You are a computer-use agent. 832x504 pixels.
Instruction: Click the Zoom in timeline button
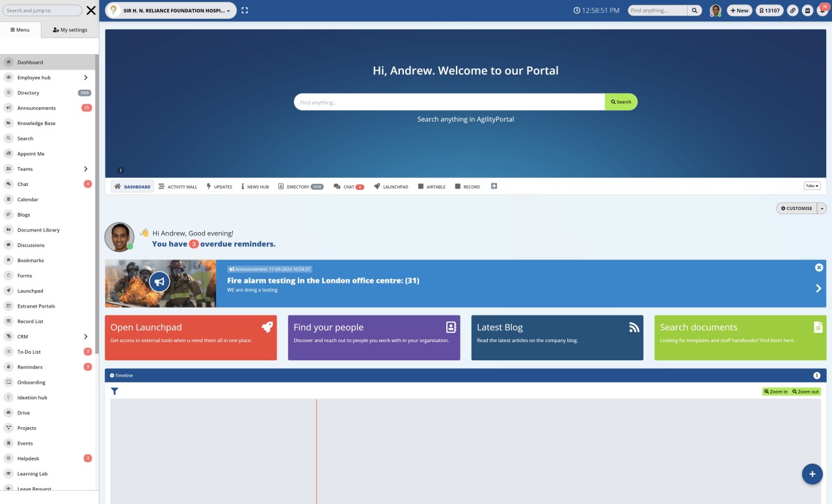coord(776,391)
